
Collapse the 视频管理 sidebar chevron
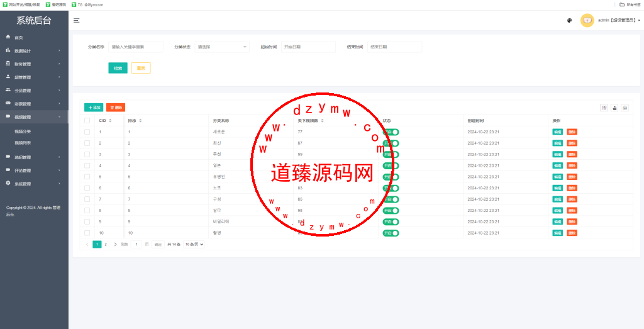(59, 117)
